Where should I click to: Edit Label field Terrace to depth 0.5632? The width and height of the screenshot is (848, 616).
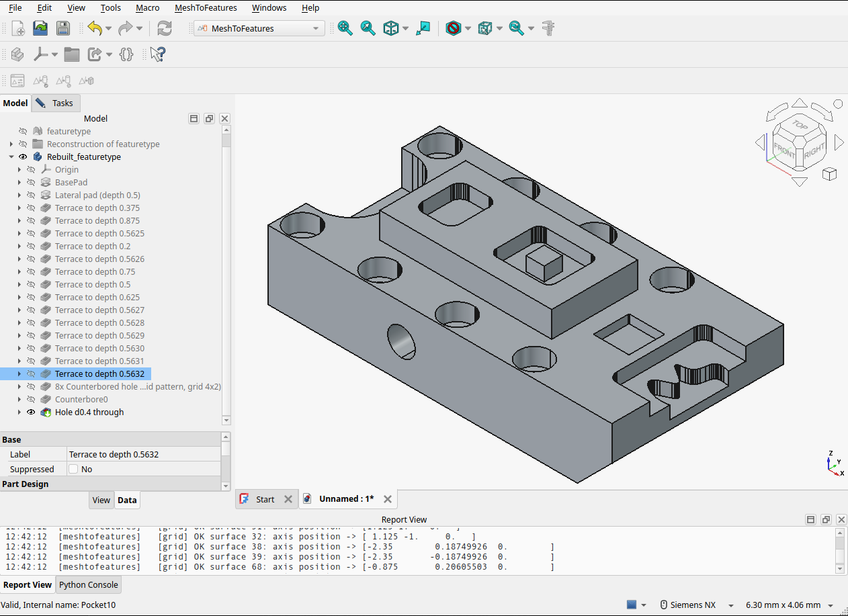pos(144,454)
